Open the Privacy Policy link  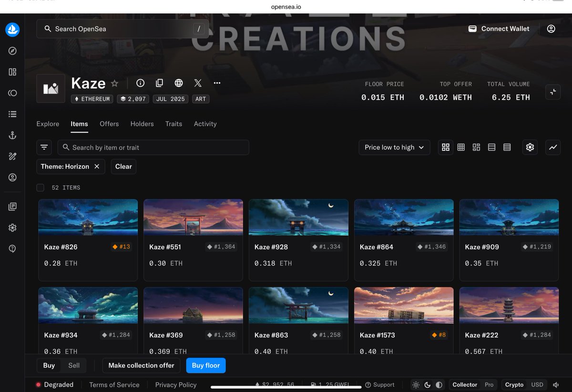point(176,385)
